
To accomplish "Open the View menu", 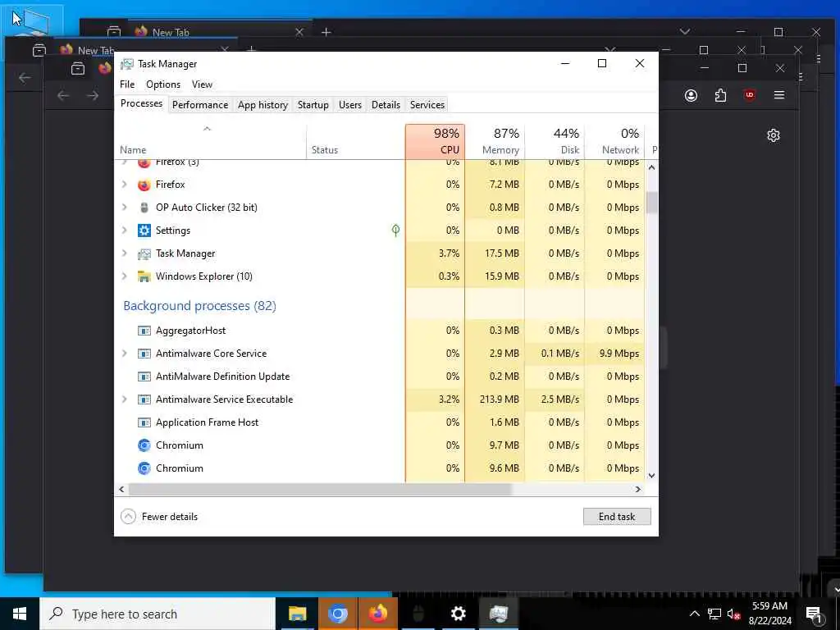I will pos(202,84).
